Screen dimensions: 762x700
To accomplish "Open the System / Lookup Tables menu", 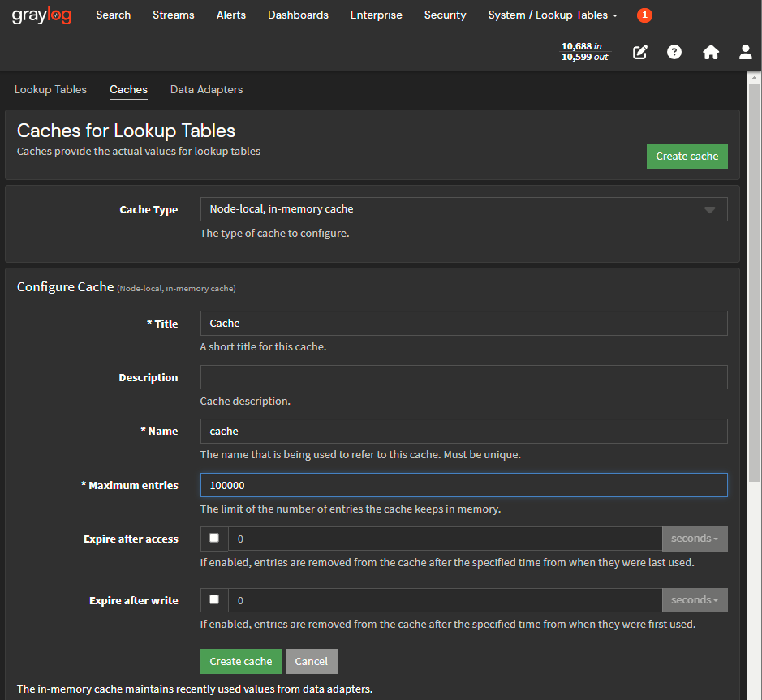I will (552, 15).
